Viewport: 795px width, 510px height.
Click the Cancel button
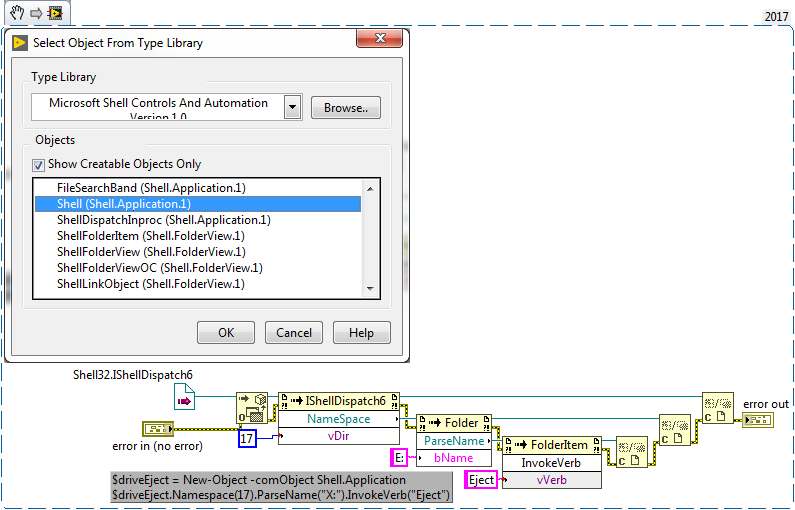pyautogui.click(x=294, y=333)
